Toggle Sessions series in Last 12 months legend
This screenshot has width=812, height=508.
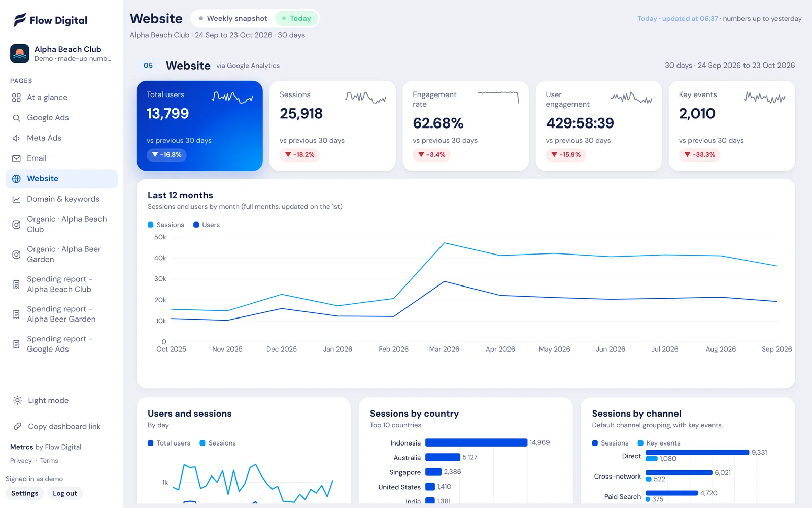coord(166,225)
